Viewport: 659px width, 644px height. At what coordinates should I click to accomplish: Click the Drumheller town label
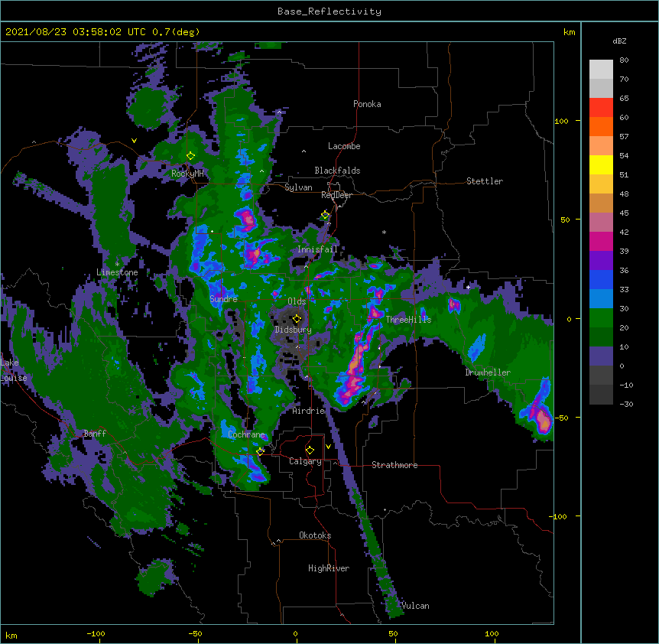[x=488, y=372]
